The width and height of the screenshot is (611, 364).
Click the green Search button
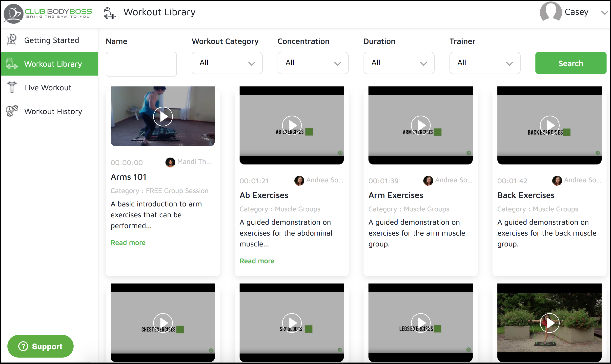[x=571, y=63]
